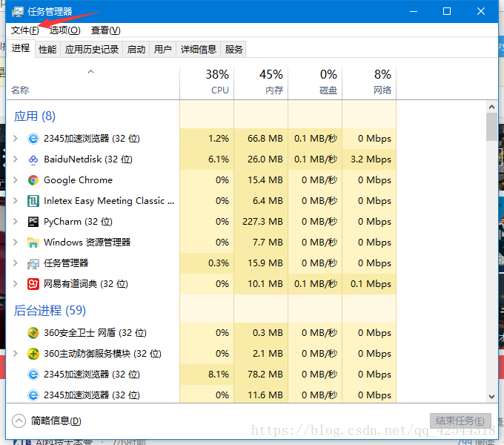Expand the 任务管理器 process row
The height and width of the screenshot is (445, 504).
[15, 263]
